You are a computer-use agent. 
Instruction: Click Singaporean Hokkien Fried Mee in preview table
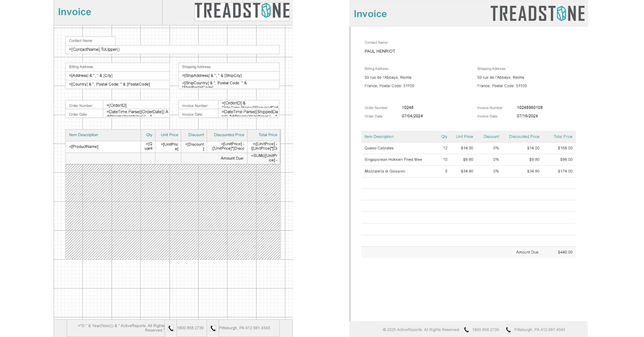point(393,159)
